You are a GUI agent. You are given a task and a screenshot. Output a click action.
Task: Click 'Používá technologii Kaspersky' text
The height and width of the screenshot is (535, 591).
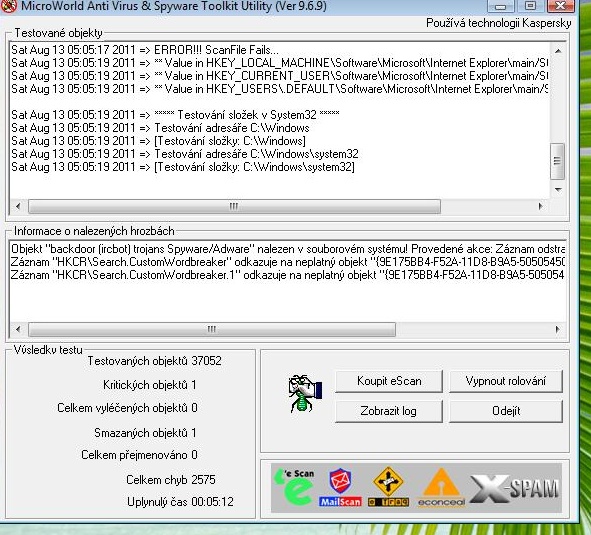coord(499,23)
